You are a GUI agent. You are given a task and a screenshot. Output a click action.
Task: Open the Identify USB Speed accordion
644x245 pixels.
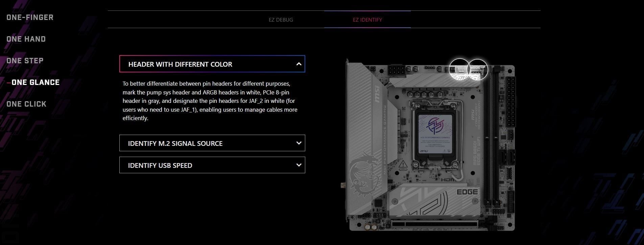[212, 165]
